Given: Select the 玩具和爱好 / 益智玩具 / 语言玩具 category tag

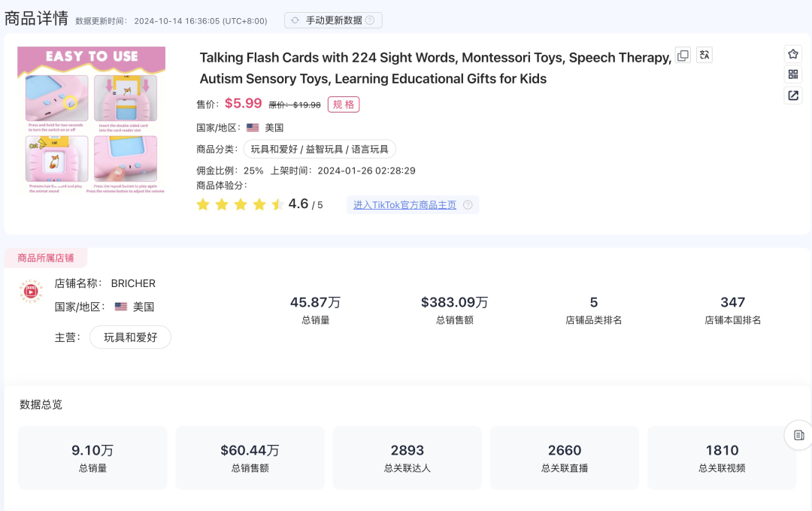Looking at the screenshot, I should pos(320,150).
